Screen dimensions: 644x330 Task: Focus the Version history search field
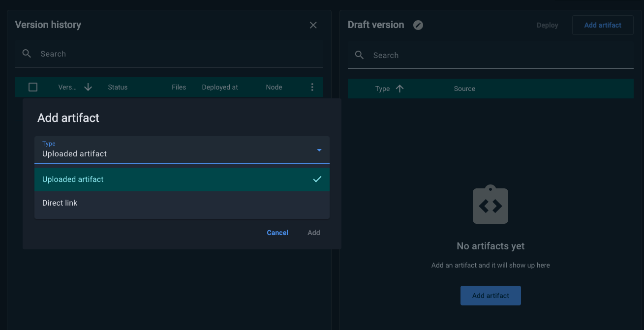pyautogui.click(x=169, y=54)
